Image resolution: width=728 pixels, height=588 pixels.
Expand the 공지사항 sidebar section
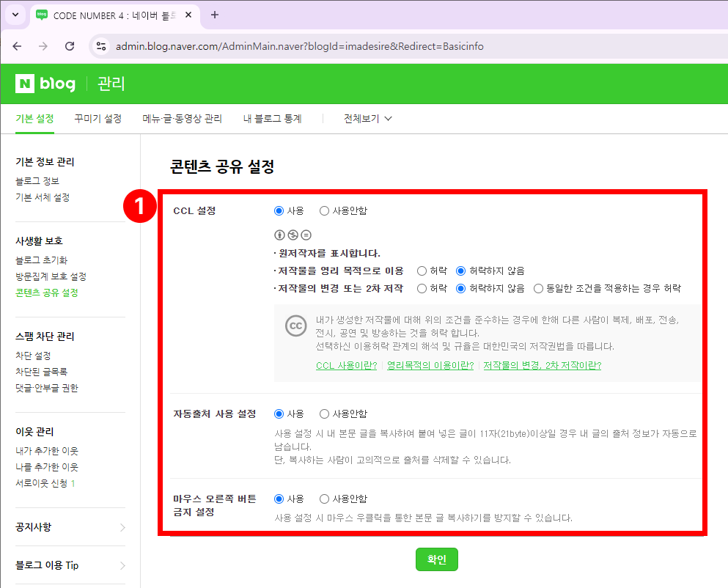pos(70,527)
